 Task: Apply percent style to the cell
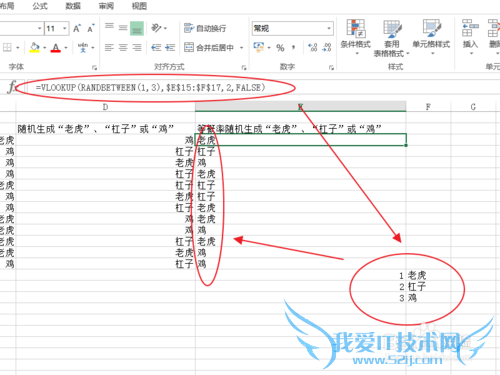tap(280, 48)
